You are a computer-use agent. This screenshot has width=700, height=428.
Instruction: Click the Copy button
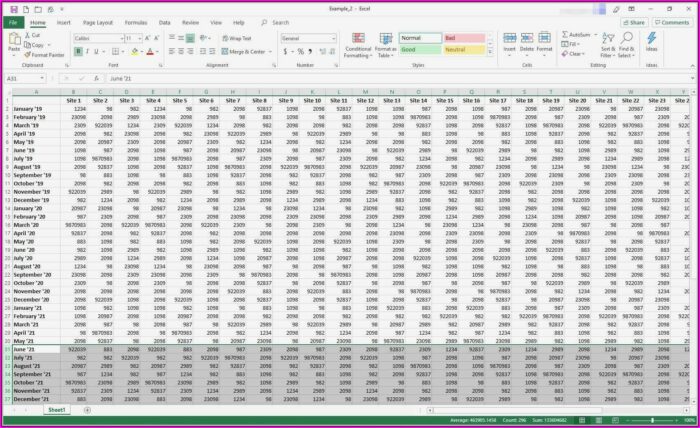[x=35, y=45]
